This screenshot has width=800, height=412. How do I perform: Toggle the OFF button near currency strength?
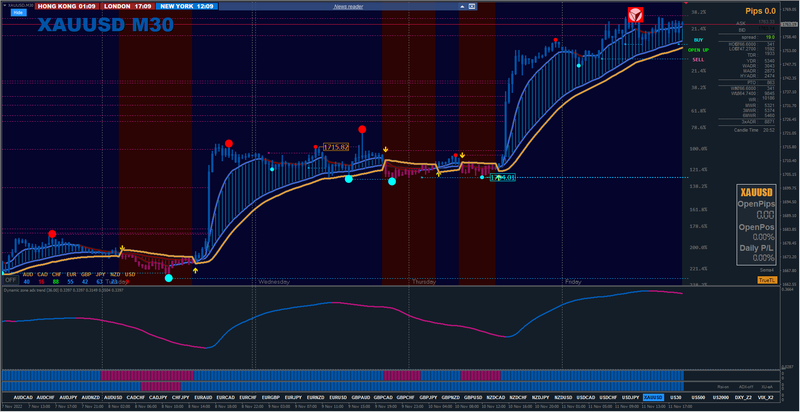click(x=10, y=280)
